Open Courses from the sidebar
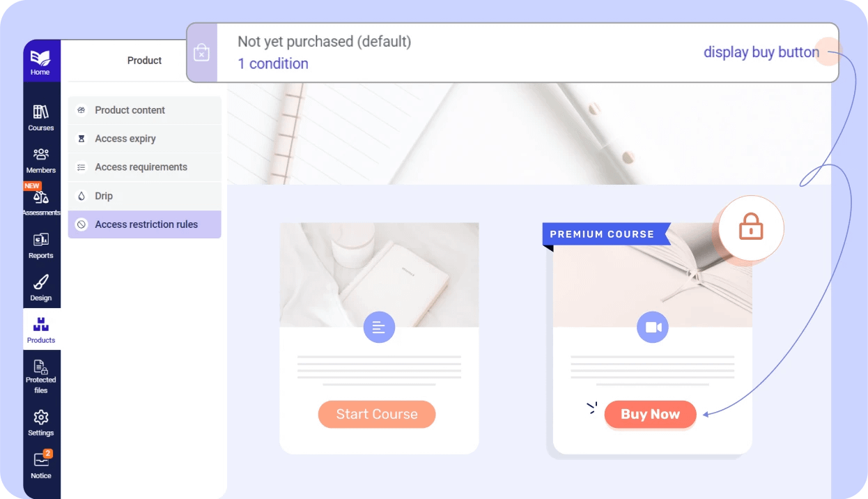The width and height of the screenshot is (868, 499). pyautogui.click(x=41, y=113)
